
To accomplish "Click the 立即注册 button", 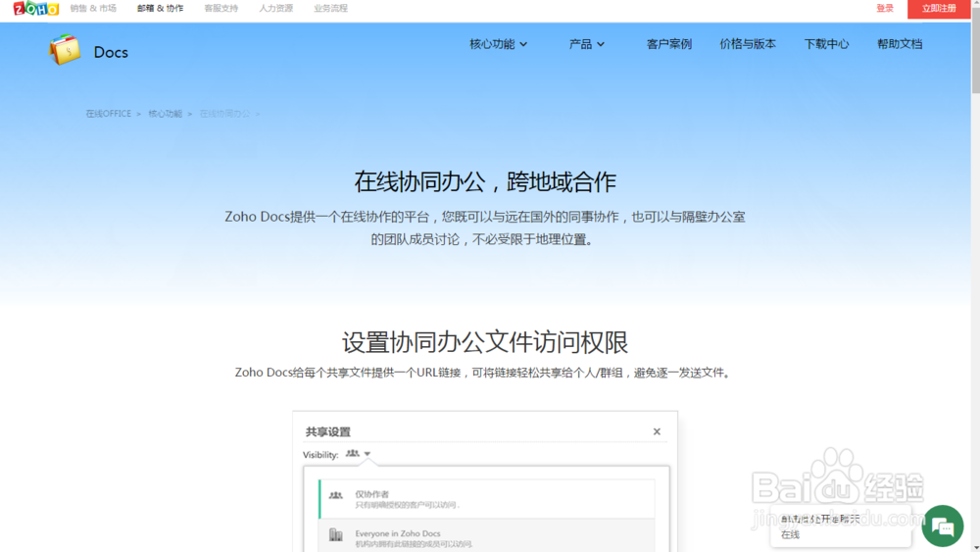I will 939,9.
